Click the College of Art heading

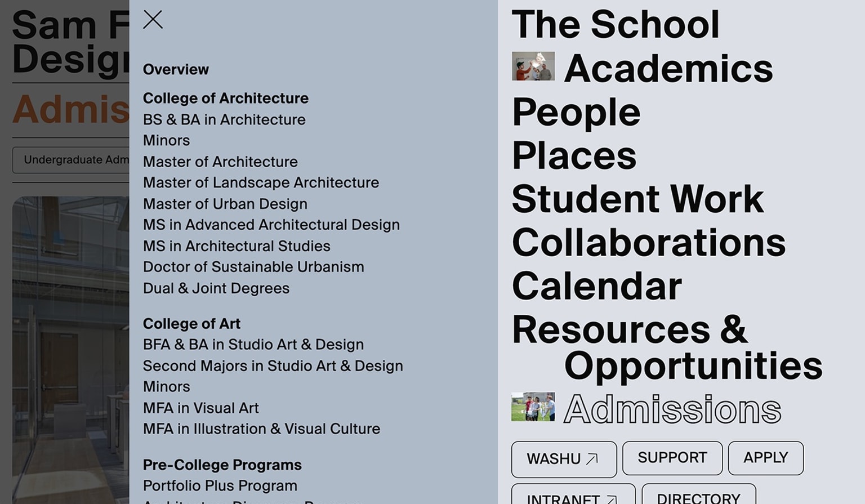coord(191,324)
